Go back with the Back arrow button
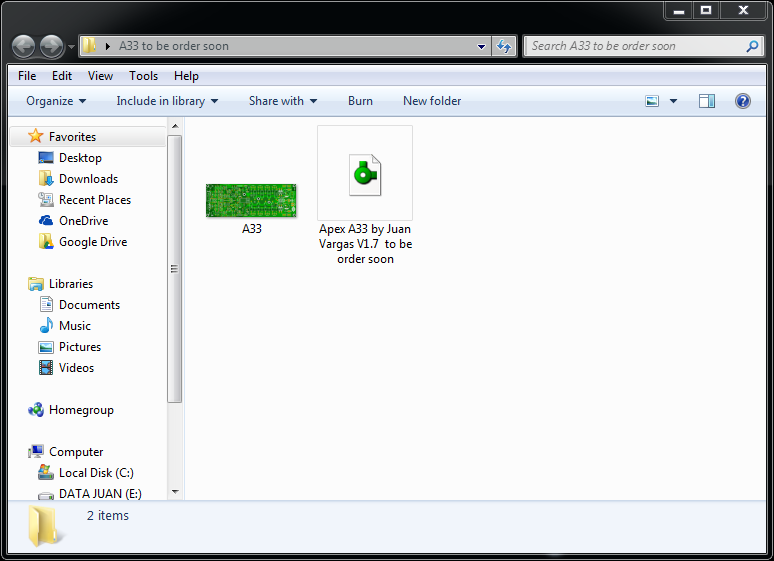The height and width of the screenshot is (561, 774). pos(23,46)
